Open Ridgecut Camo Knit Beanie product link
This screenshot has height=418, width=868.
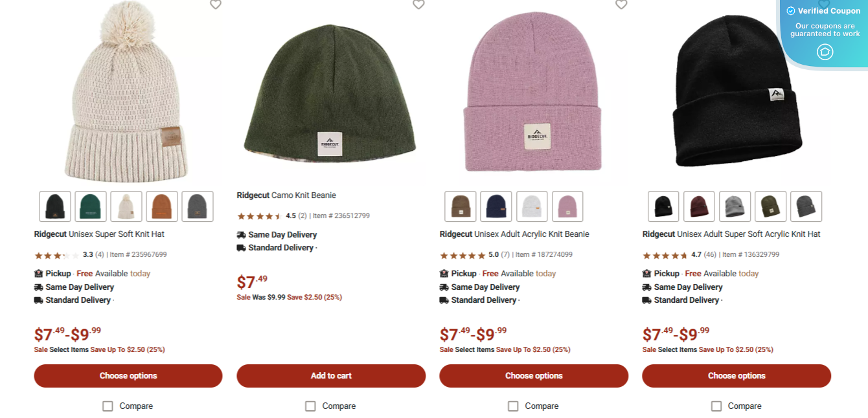[x=286, y=195]
